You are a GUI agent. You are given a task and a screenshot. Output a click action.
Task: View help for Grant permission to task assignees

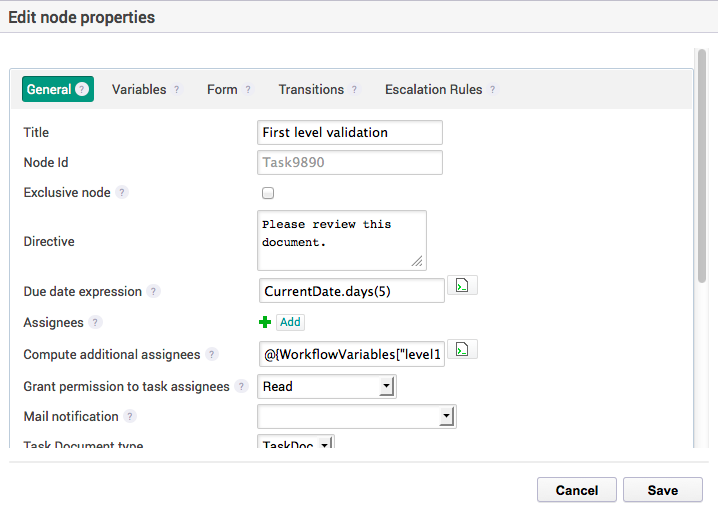tap(241, 386)
